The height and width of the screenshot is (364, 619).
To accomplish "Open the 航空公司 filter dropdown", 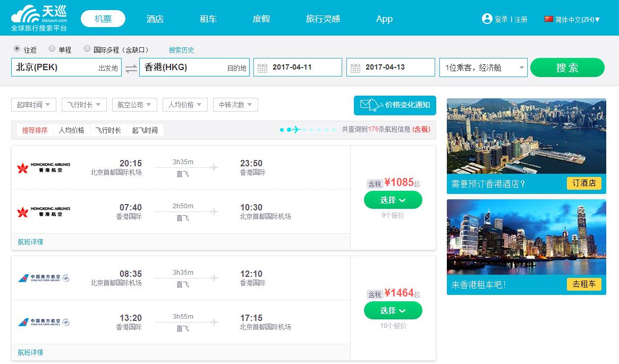I will click(x=134, y=105).
